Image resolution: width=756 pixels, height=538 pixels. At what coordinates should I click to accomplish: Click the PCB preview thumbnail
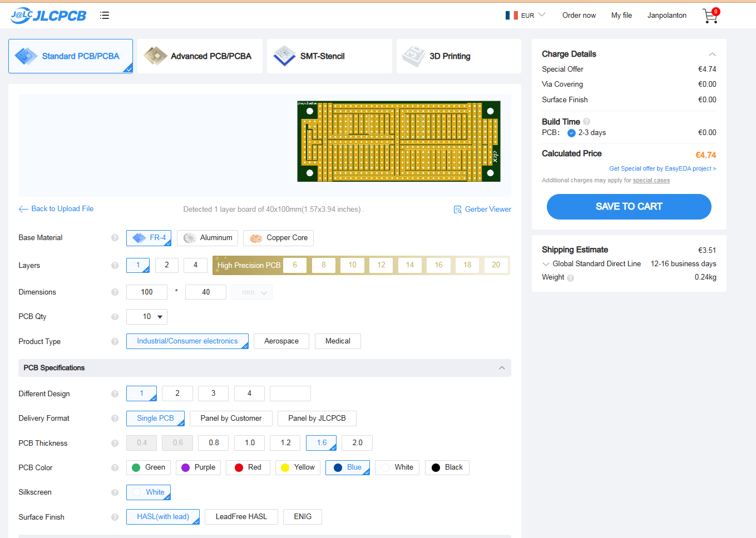pos(399,142)
